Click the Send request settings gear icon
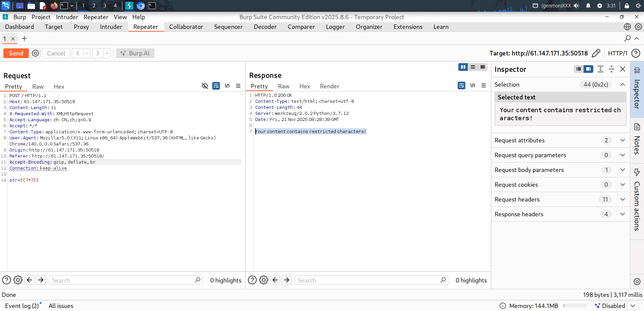 coord(35,53)
